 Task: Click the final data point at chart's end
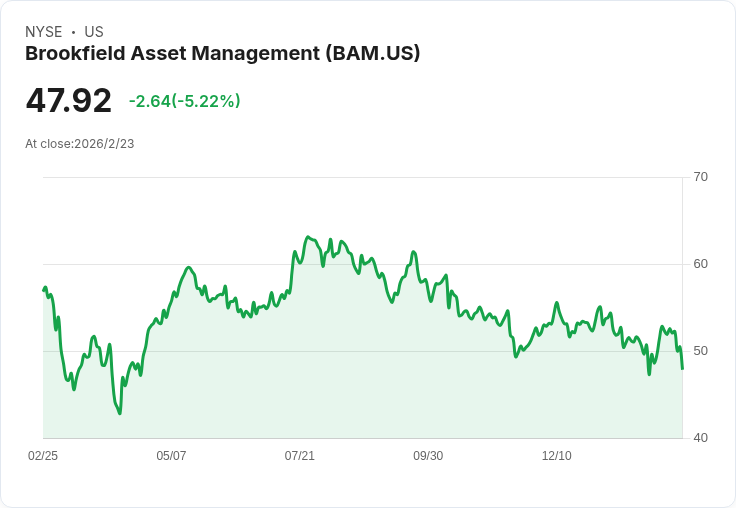tap(682, 369)
